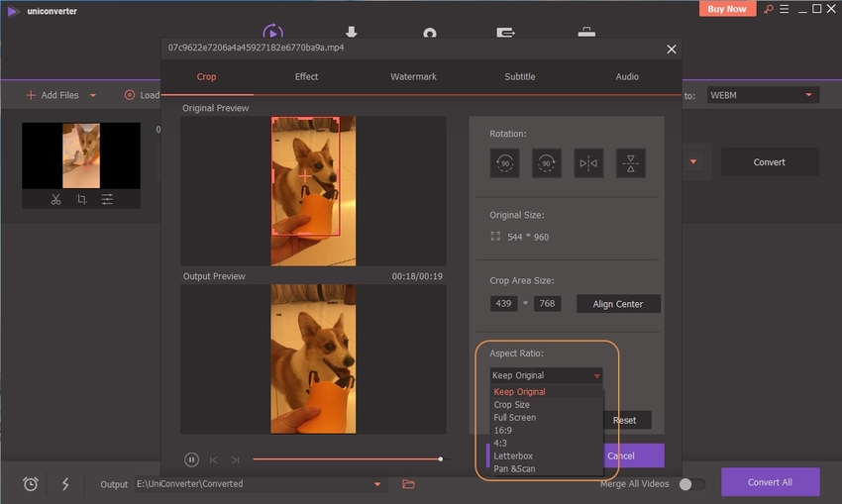Open the WEBM output format dropdown

point(762,95)
